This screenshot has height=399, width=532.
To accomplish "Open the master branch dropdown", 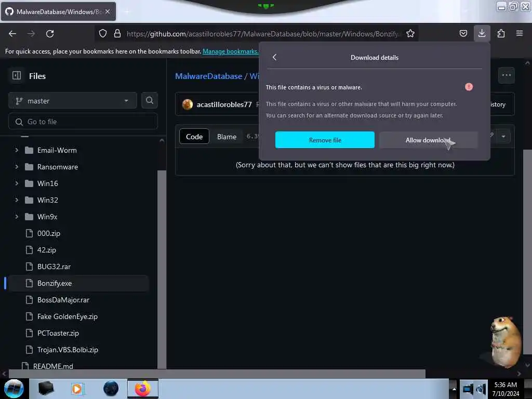I will point(73,101).
